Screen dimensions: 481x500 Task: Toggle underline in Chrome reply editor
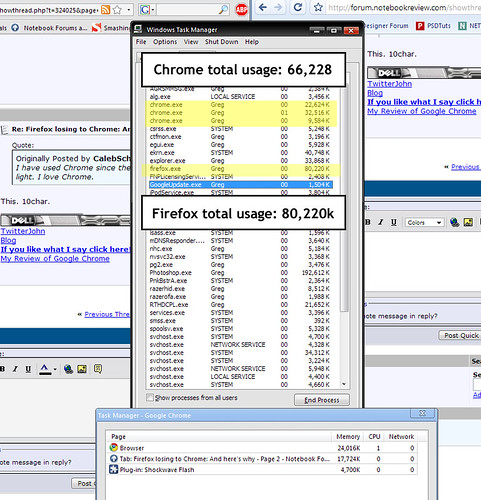[x=394, y=222]
